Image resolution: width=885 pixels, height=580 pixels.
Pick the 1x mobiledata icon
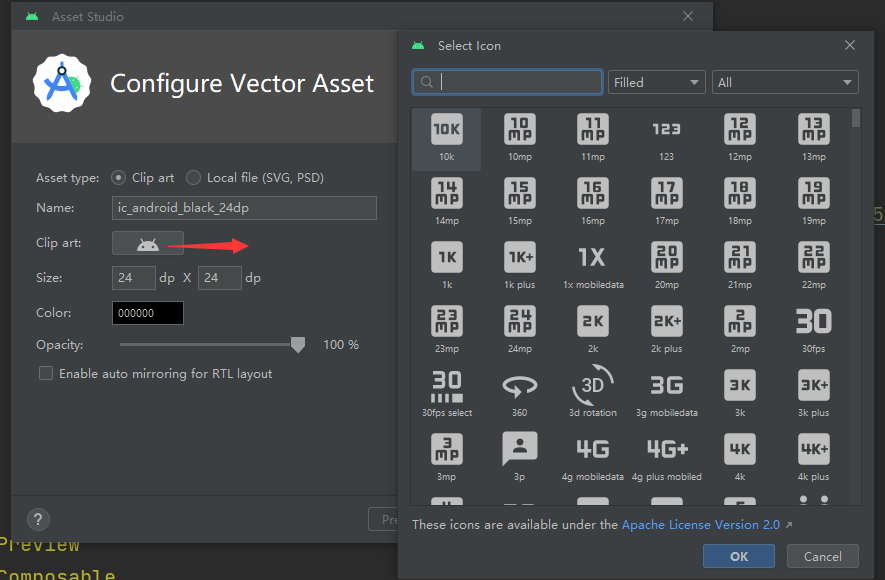coord(592,258)
